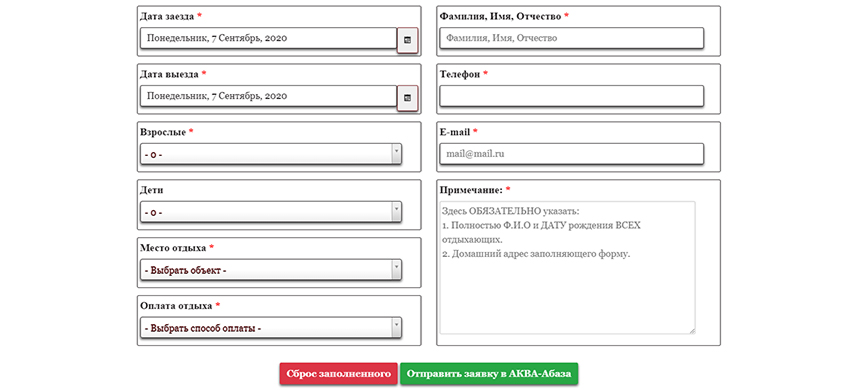Click inside the Примечание text area
Viewport: 860px width, 390px height.
568,268
